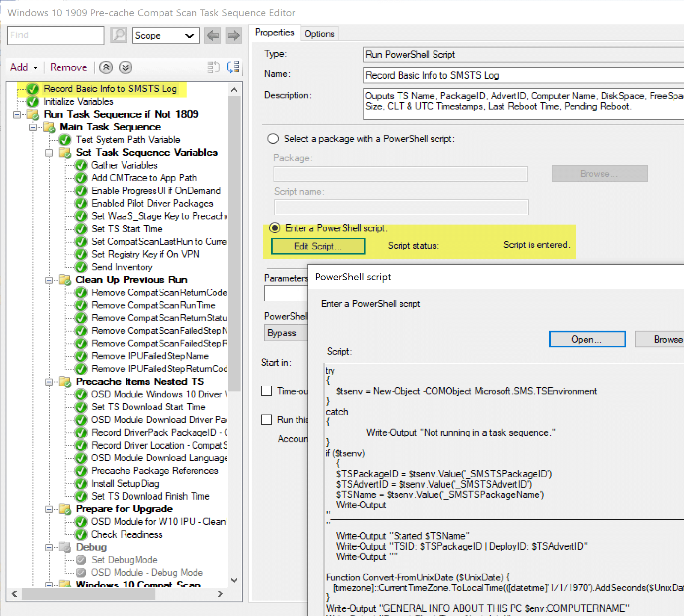Select the disabled Set DebugMode step icon

point(81,560)
